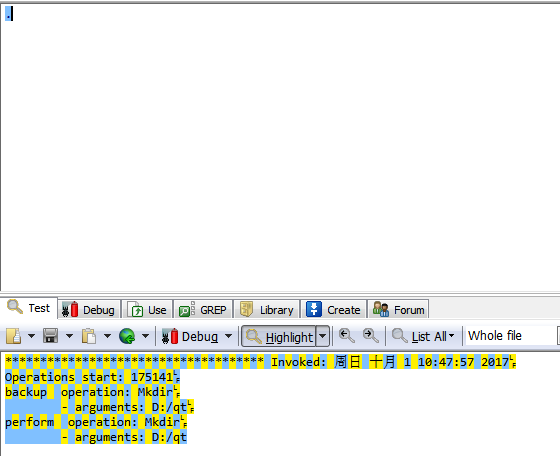
Task: Expand the New file dropdown arrow
Action: pos(31,336)
